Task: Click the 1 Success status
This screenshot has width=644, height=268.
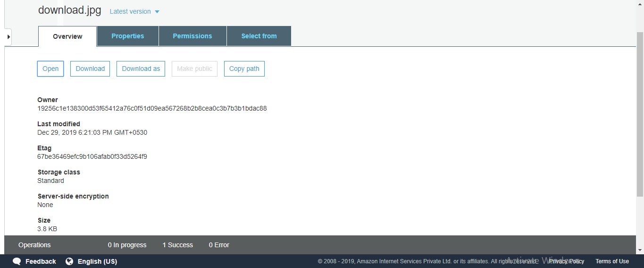Action: pos(177,245)
